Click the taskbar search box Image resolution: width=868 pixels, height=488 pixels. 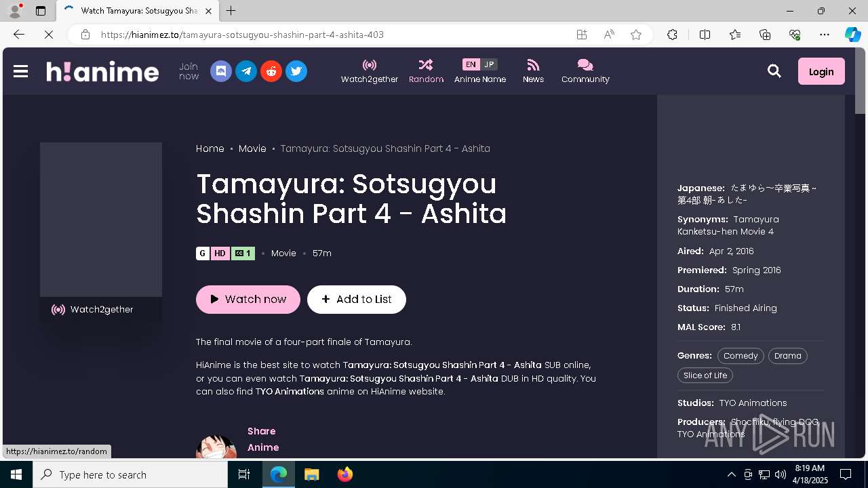click(130, 474)
